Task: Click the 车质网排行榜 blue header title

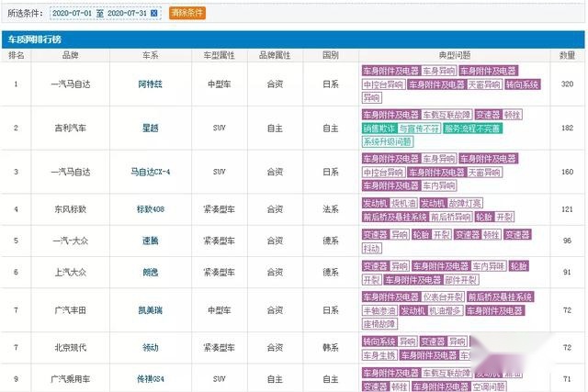Action: pyautogui.click(x=35, y=39)
